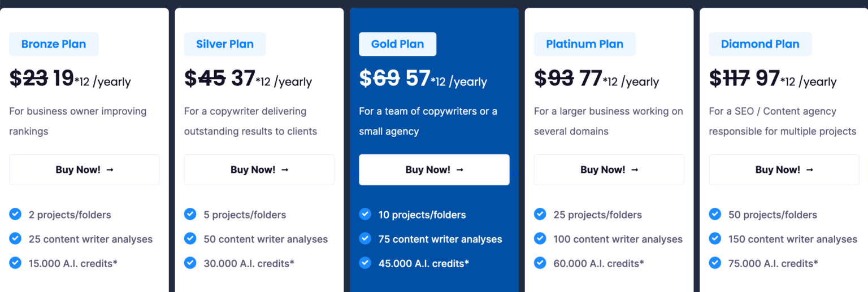The height and width of the screenshot is (292, 868).
Task: Click the Platinum Plan label badge
Action: point(584,44)
